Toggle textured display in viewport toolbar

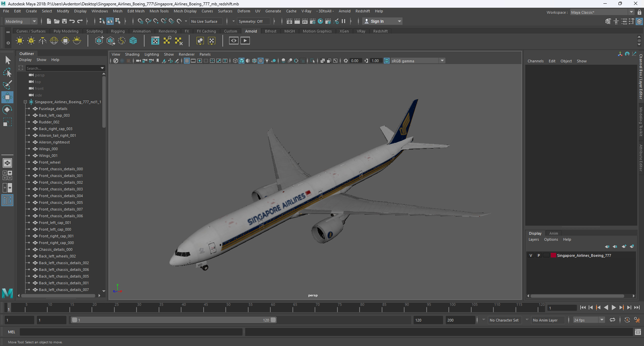261,61
